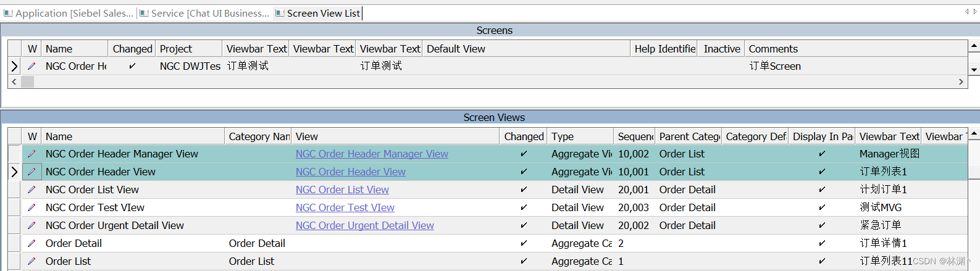The width and height of the screenshot is (980, 271).
Task: Switch to Service [Chat UI Business... tab
Action: (x=205, y=13)
